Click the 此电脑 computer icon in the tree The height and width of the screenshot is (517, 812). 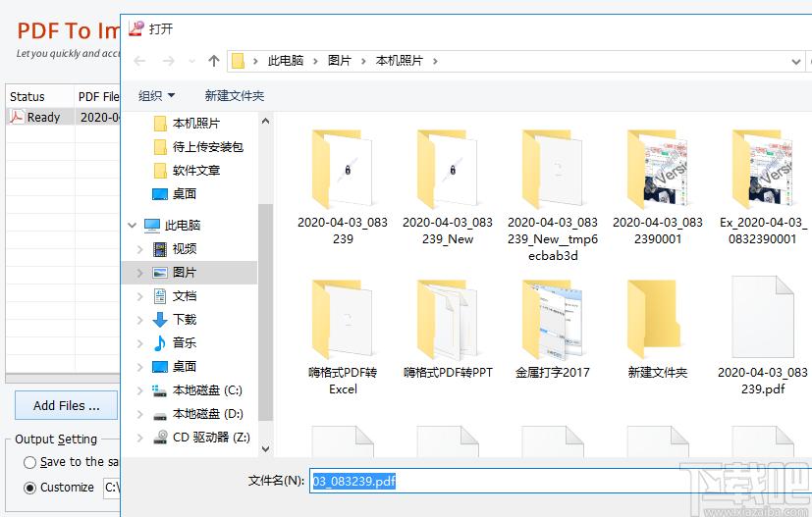tap(152, 225)
